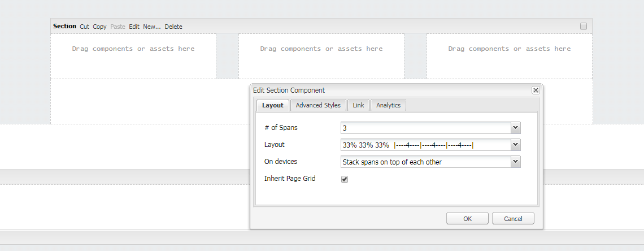Choose New... in the Section toolbar
Viewport: 644px width, 251px height.
click(x=151, y=27)
